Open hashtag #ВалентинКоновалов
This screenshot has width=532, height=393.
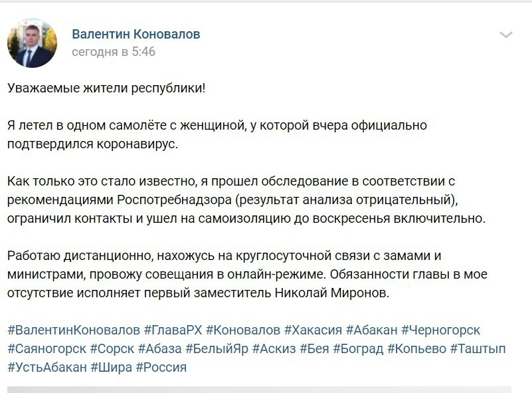(x=74, y=330)
